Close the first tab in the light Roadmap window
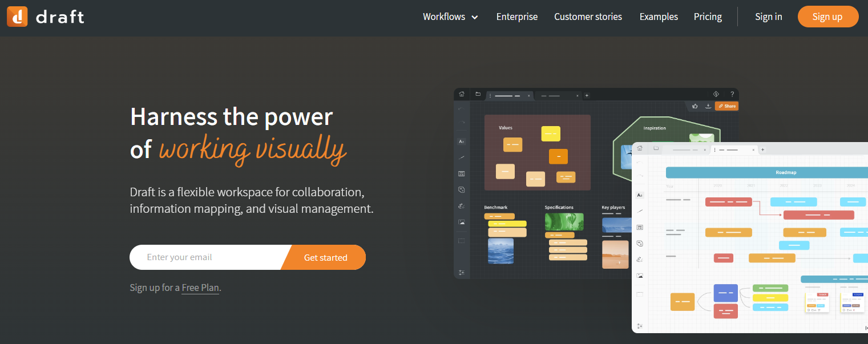 706,149
